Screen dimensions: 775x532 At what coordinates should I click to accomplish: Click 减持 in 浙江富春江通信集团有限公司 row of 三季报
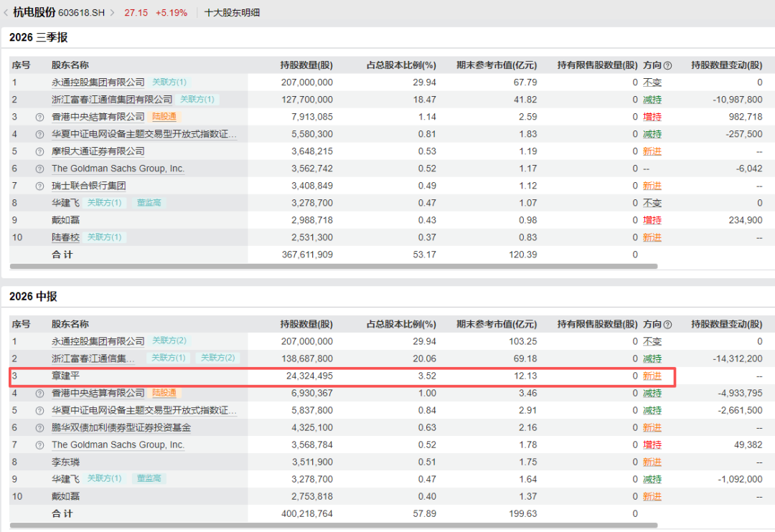[x=652, y=100]
